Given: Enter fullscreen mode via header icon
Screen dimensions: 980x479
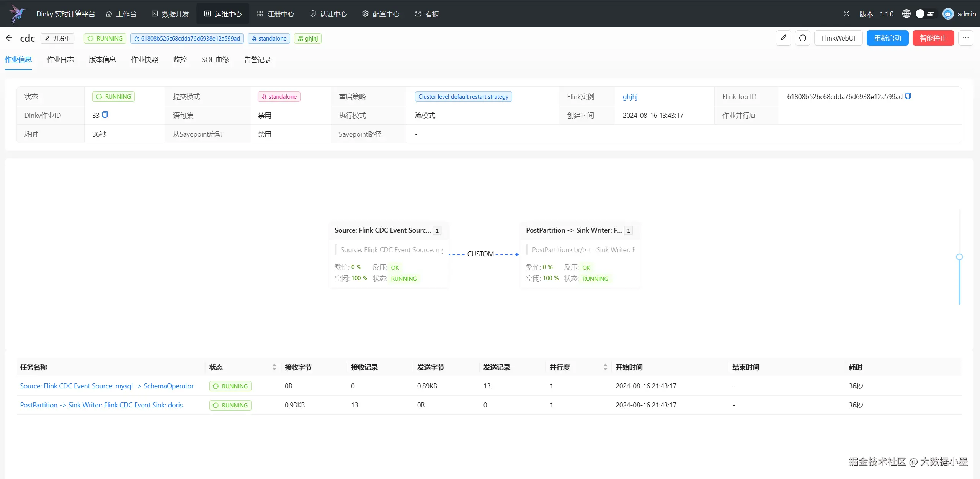Looking at the screenshot, I should (846, 14).
